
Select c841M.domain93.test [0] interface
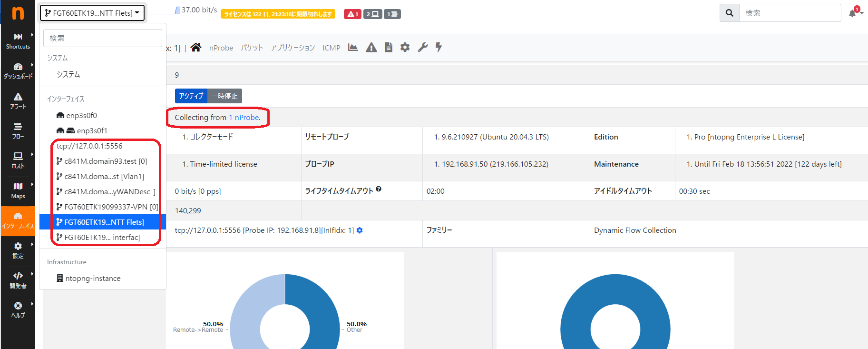pyautogui.click(x=102, y=161)
